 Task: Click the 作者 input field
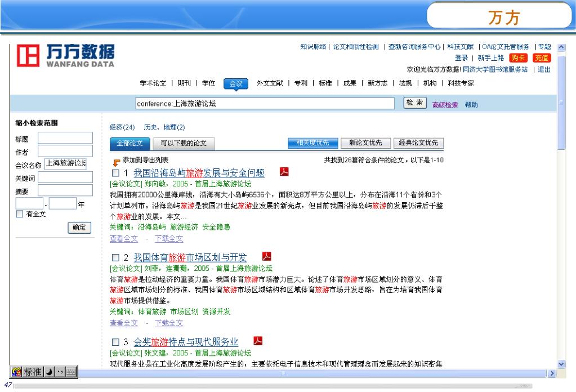tap(65, 151)
